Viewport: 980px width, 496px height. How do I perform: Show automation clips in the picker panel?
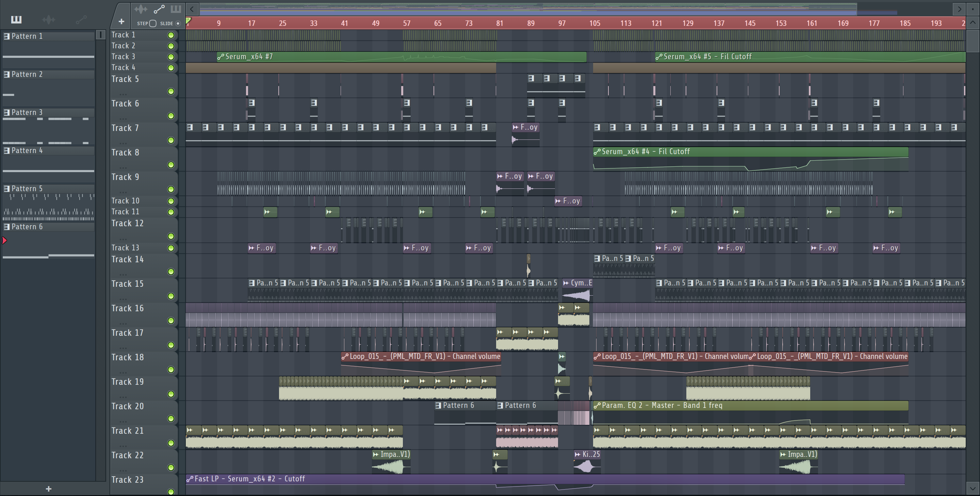[x=81, y=19]
